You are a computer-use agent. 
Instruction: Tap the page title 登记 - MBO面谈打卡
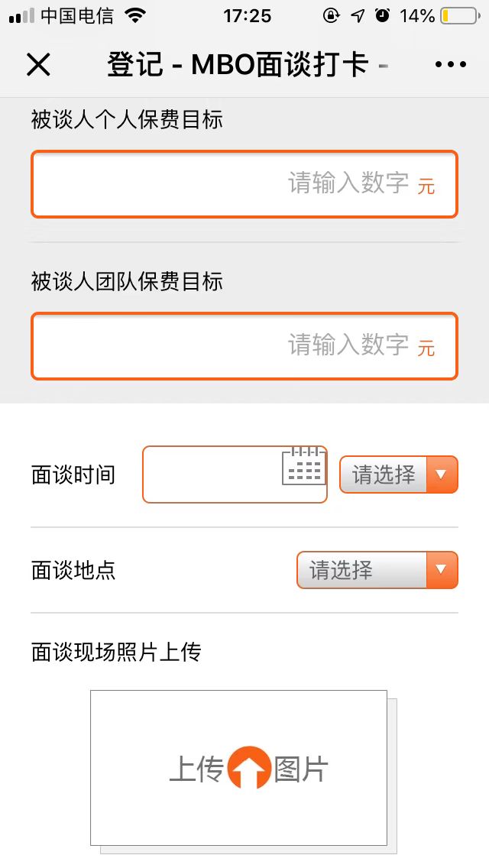click(238, 65)
